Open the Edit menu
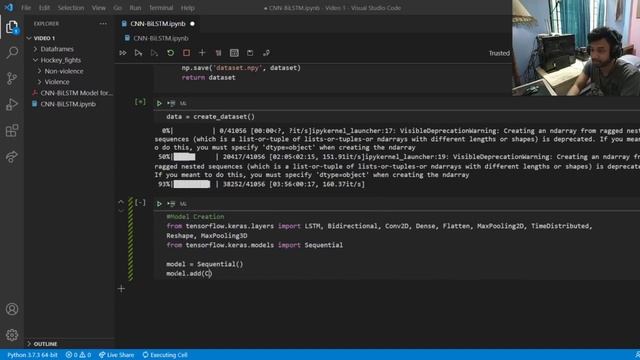Viewport: 640px width, 360px height. (44, 8)
